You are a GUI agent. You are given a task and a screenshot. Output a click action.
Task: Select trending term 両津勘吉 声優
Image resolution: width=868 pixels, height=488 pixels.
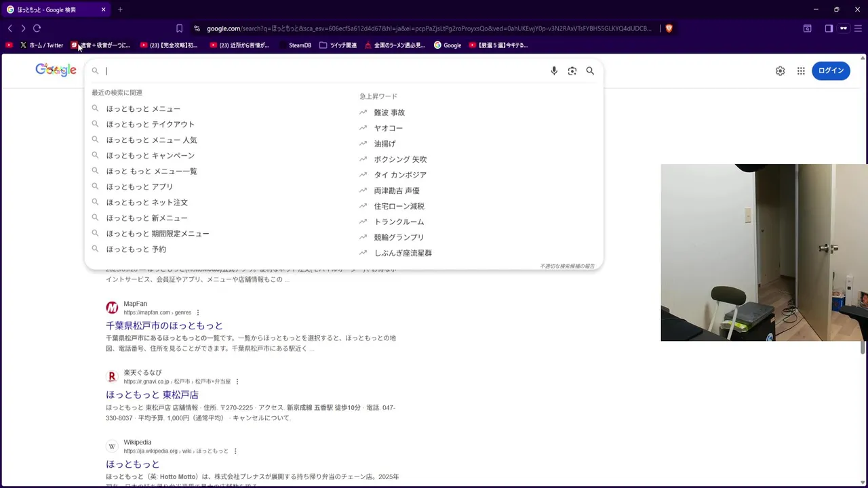coord(397,190)
